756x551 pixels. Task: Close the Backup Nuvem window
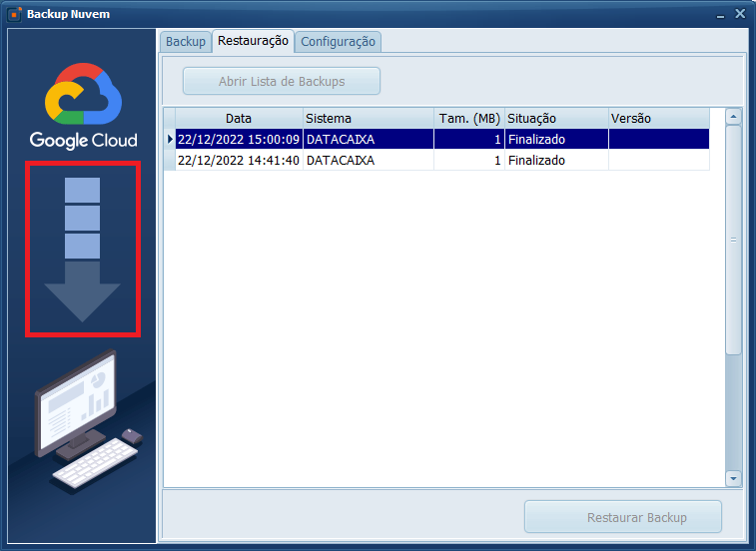click(740, 14)
